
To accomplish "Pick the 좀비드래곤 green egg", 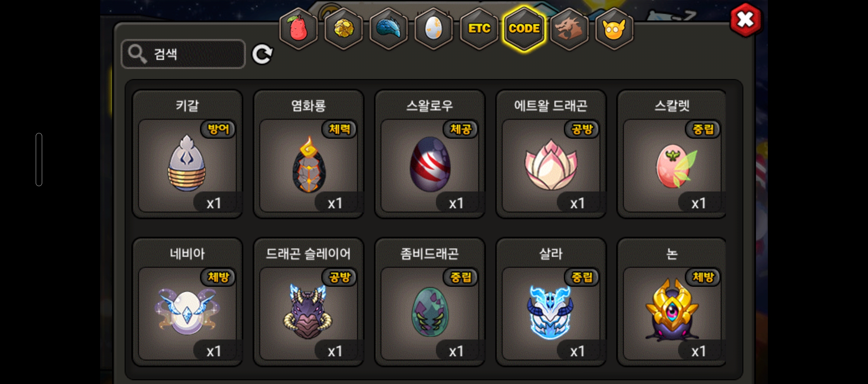I will (x=430, y=302).
